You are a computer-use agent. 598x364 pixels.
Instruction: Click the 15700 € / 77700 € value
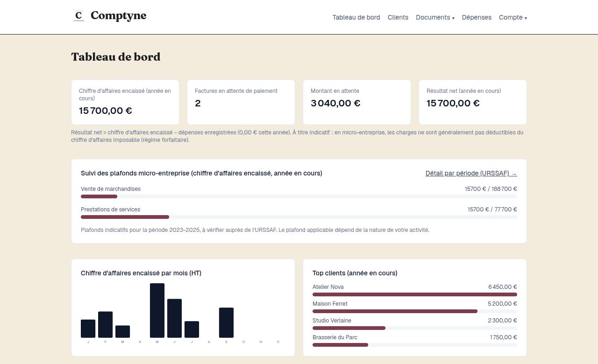492,210
